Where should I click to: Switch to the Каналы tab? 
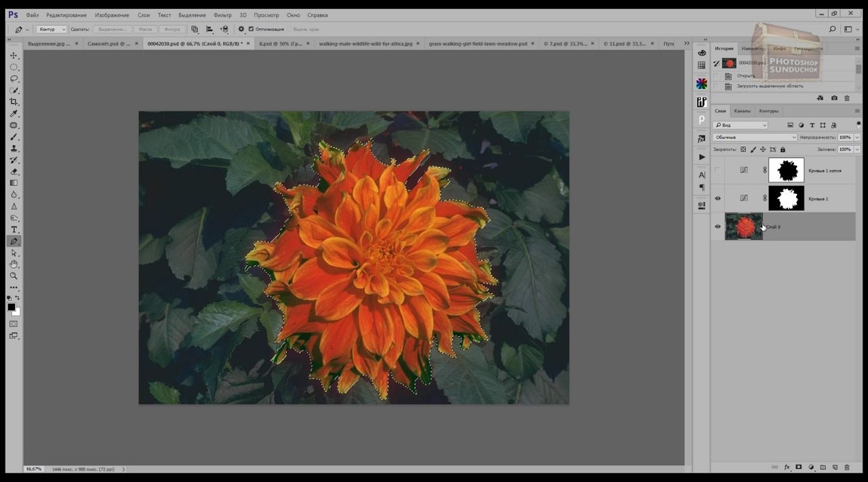pyautogui.click(x=742, y=111)
